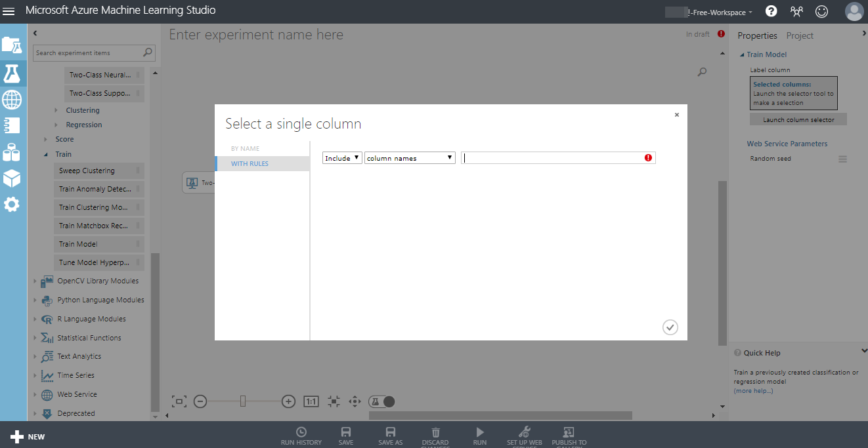
Task: Click SET UP WEB SERVICE
Action: pos(525,437)
